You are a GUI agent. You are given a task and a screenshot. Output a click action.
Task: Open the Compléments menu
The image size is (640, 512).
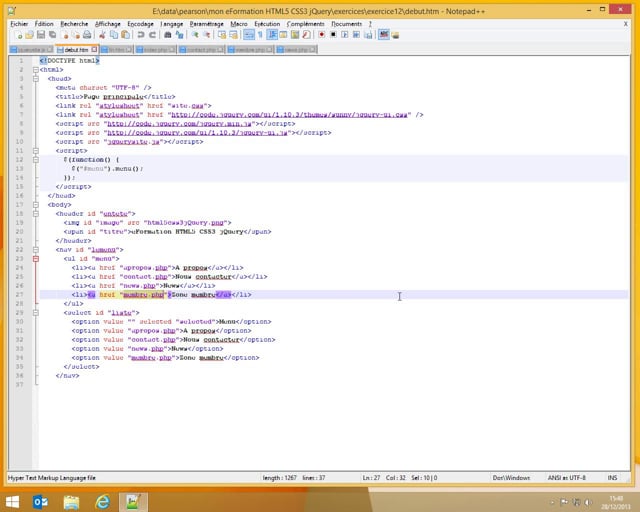(x=305, y=24)
